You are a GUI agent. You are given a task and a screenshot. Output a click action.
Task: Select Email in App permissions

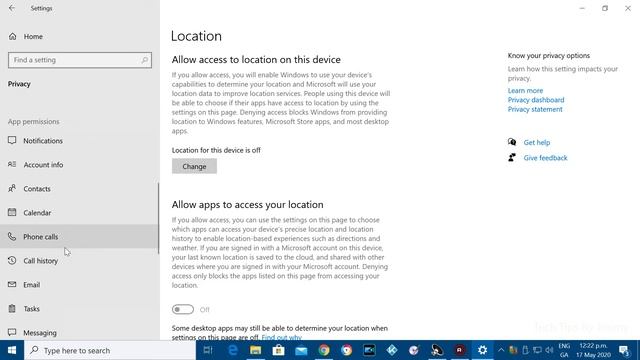tap(80, 284)
